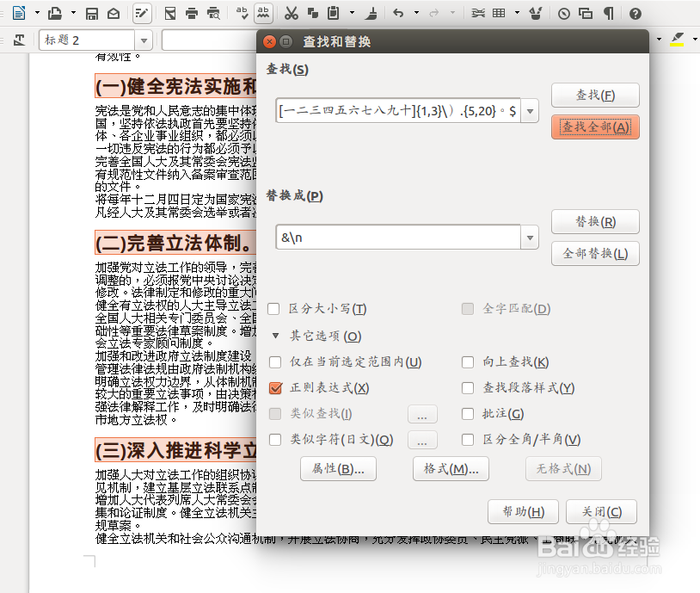Save the document with the floppy disk icon
This screenshot has width=700, height=593.
92,14
